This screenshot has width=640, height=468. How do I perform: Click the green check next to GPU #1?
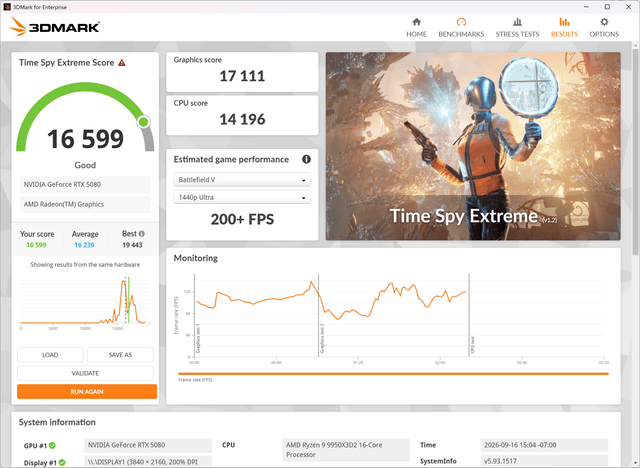coord(52,446)
